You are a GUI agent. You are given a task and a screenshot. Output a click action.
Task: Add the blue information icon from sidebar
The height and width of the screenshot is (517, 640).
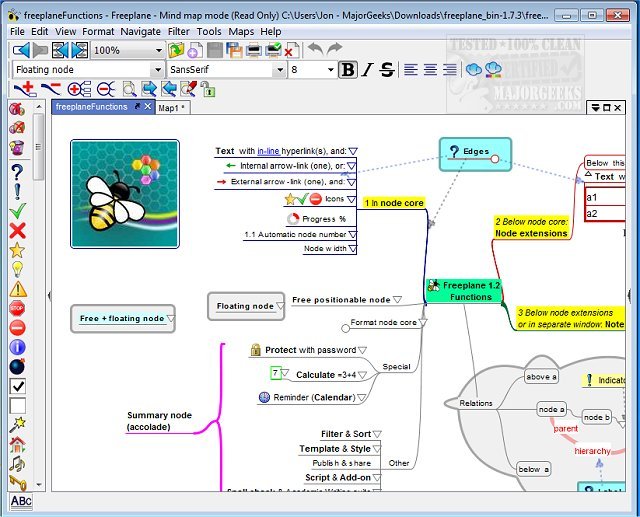(x=17, y=347)
